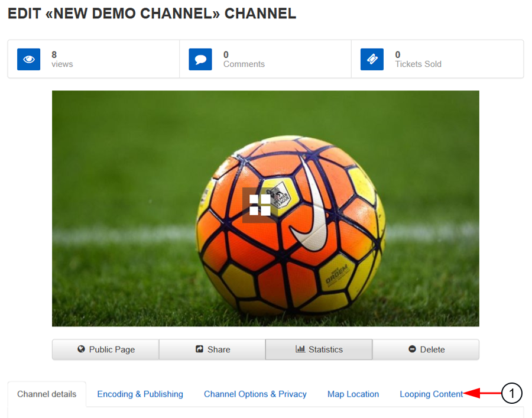
Task: Switch to the Channel details tab
Action: [x=47, y=394]
